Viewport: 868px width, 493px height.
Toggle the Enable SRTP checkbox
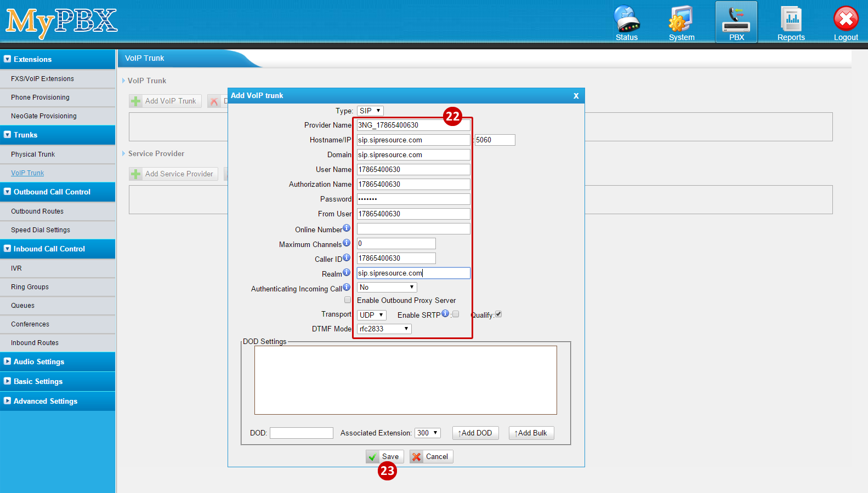click(456, 314)
